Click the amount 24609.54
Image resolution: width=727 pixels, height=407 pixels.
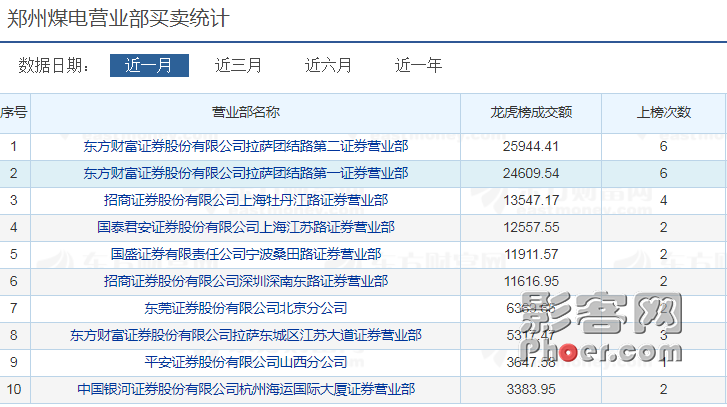point(531,173)
